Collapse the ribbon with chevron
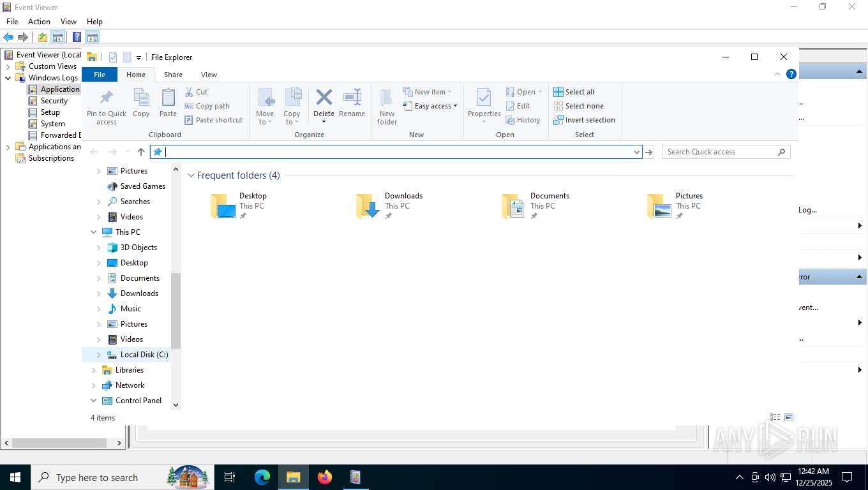 (x=777, y=74)
